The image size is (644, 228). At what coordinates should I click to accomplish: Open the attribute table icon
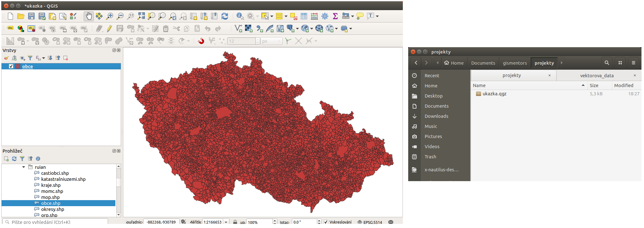(304, 16)
